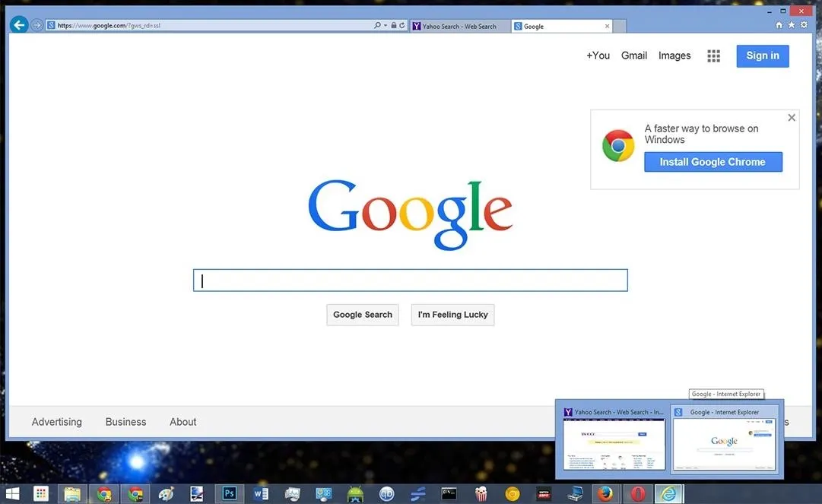
Task: Click the Chrome logo in the promo box
Action: pyautogui.click(x=618, y=146)
